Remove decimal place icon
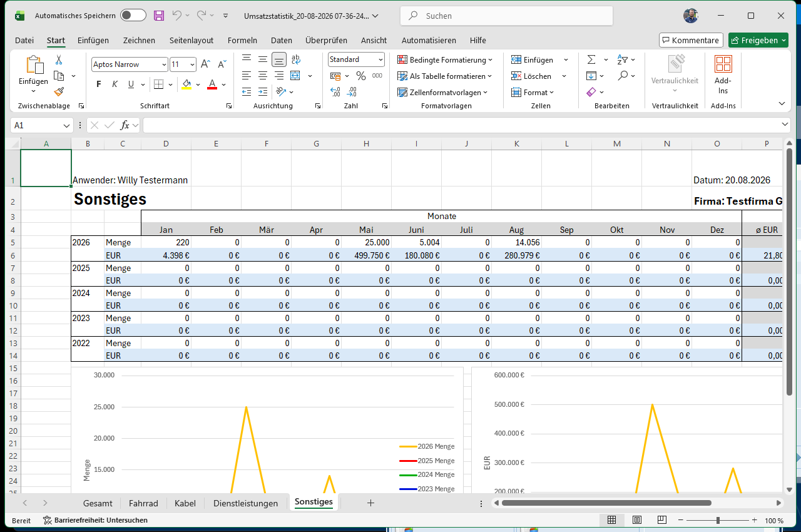Image resolution: width=801 pixels, height=532 pixels. [x=352, y=92]
